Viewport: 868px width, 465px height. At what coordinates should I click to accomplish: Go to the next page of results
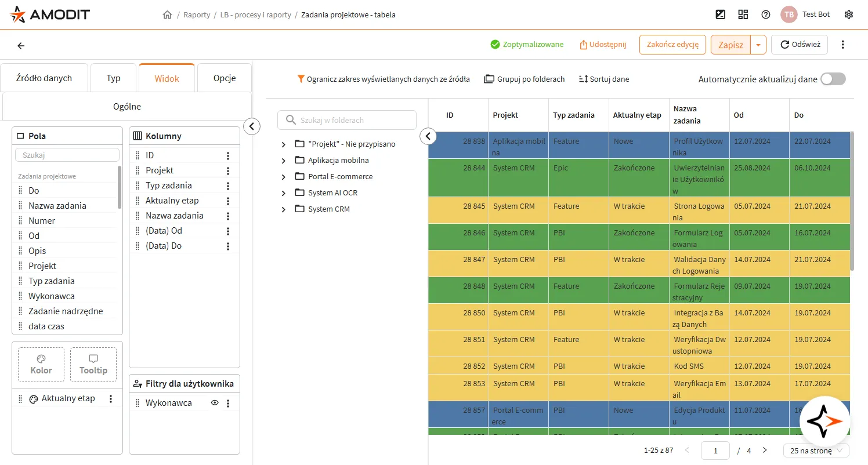pos(765,451)
